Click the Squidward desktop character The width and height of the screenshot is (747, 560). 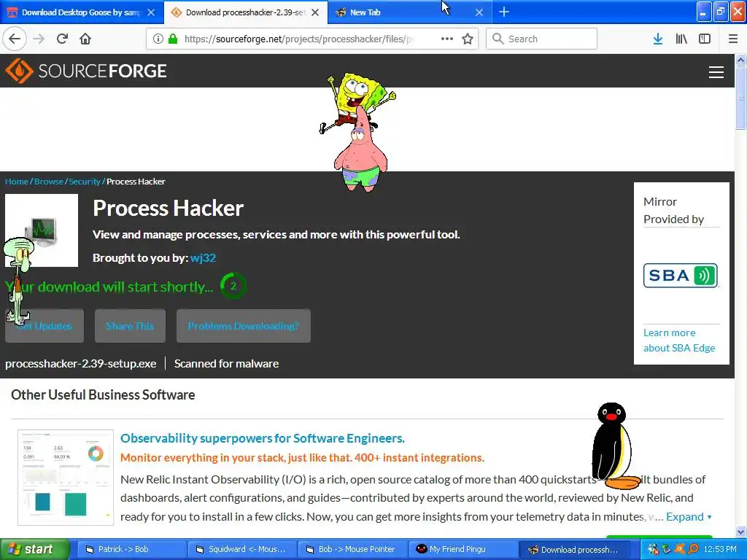click(x=18, y=281)
